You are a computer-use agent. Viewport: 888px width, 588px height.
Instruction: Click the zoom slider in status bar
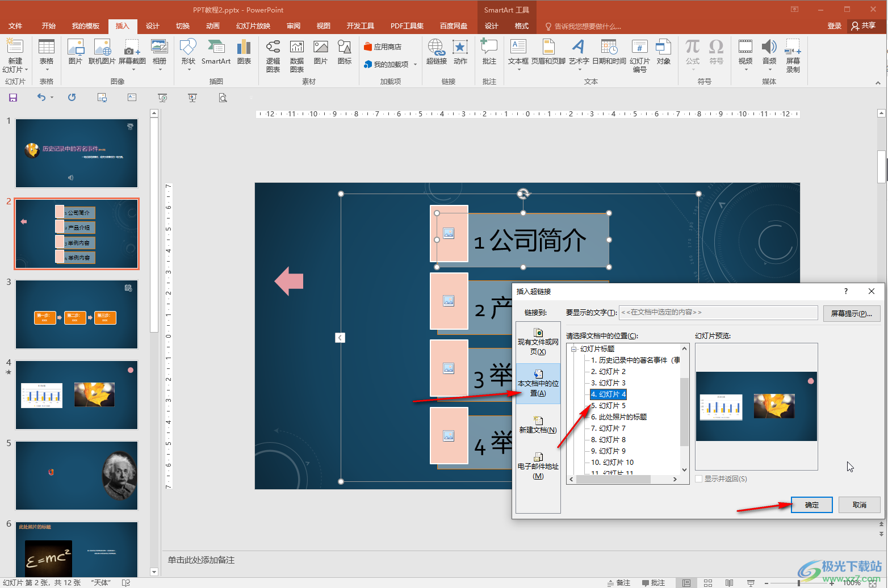coord(799,583)
